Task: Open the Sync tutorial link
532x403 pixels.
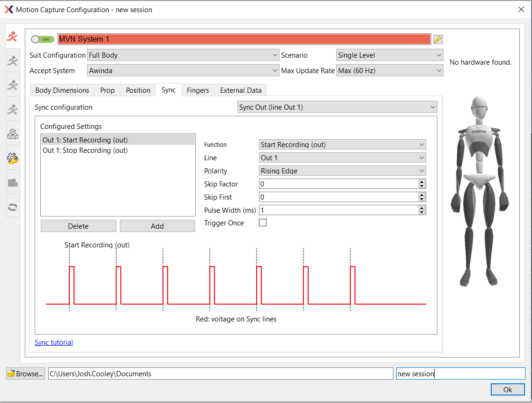Action: (x=53, y=342)
